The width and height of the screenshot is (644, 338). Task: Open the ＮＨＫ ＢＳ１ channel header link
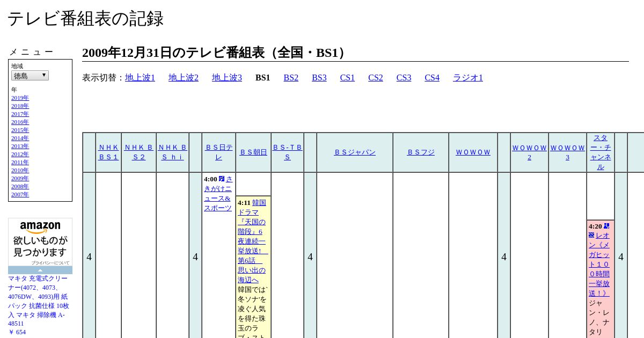108,152
